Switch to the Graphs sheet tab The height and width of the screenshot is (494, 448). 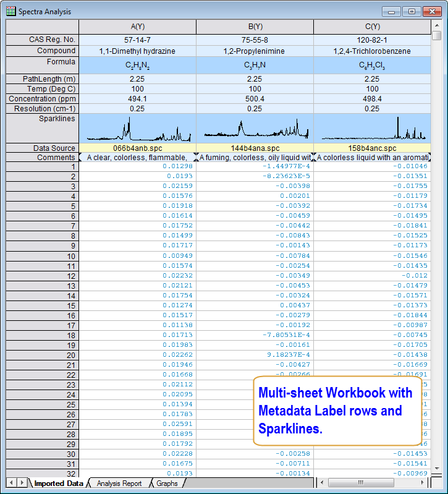pyautogui.click(x=167, y=483)
